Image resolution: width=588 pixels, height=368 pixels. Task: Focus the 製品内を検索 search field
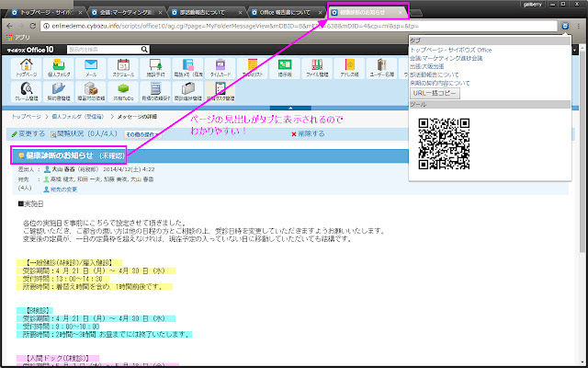104,50
